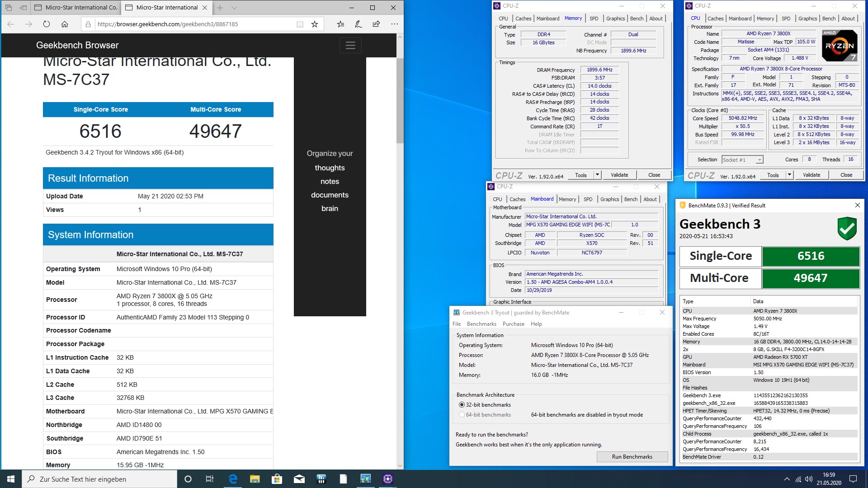Open Edge settings and more menu
This screenshot has width=868, height=488.
click(394, 24)
